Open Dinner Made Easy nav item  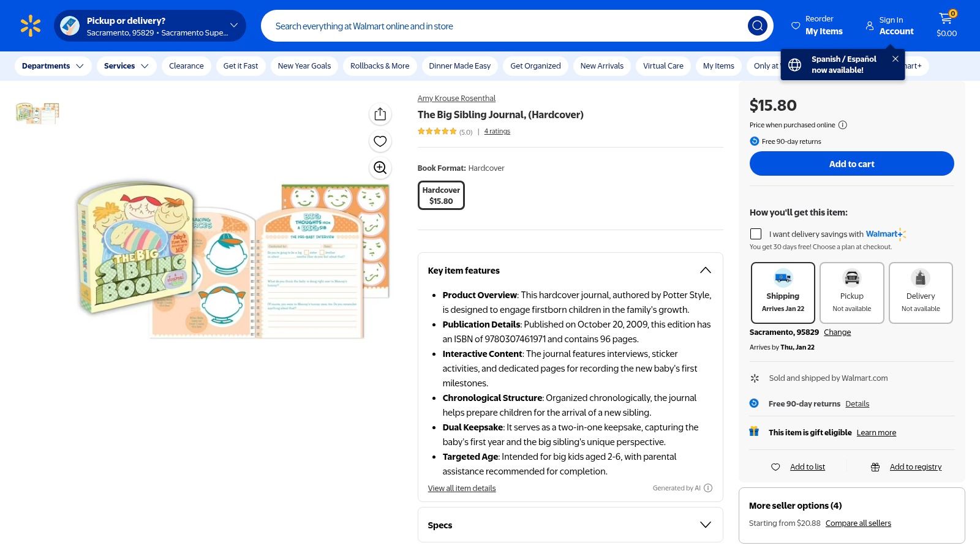point(460,66)
